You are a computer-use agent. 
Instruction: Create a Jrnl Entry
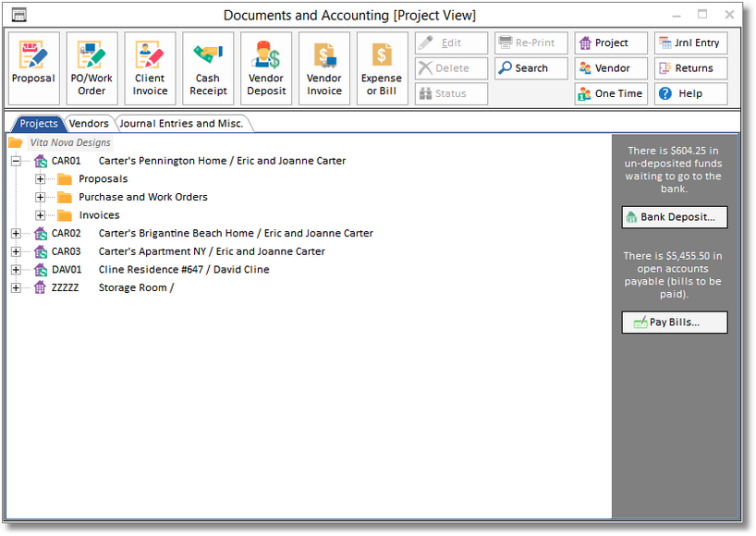(x=691, y=43)
